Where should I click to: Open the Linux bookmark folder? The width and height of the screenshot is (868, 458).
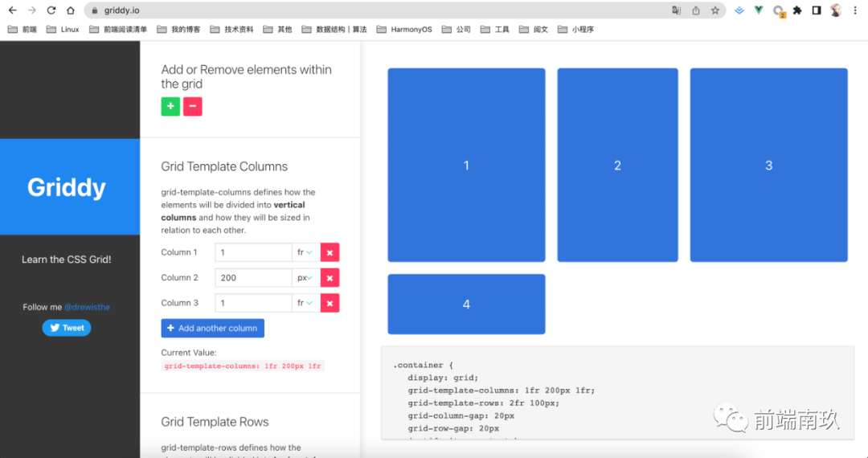point(63,29)
